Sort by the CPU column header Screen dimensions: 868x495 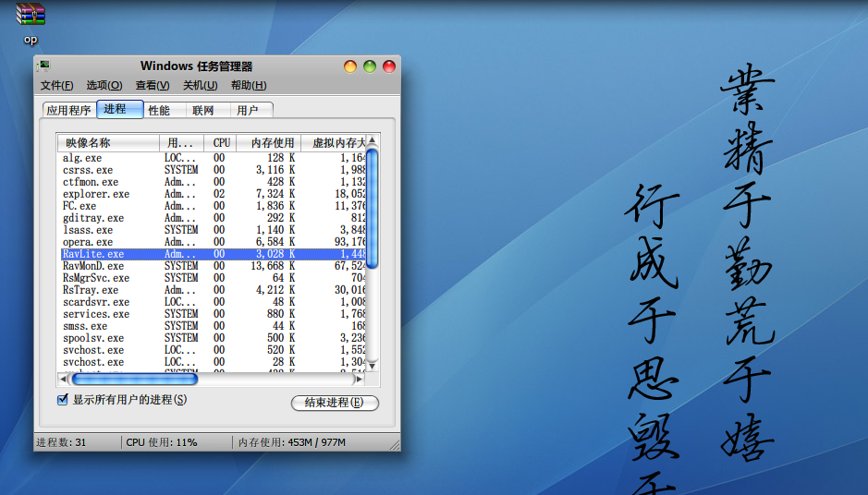(x=220, y=143)
